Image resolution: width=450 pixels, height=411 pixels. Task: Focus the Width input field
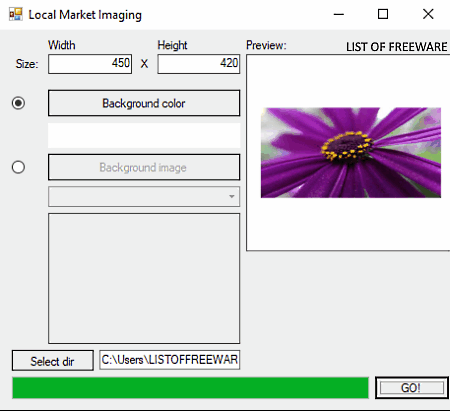pyautogui.click(x=90, y=64)
